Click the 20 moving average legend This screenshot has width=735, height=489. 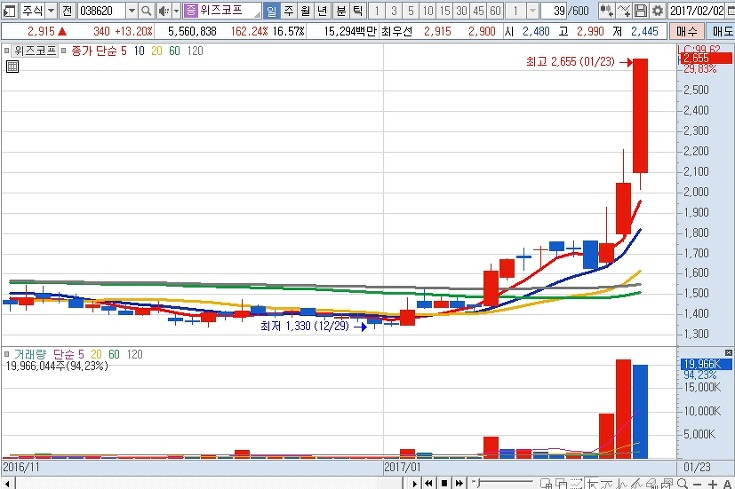(x=157, y=51)
